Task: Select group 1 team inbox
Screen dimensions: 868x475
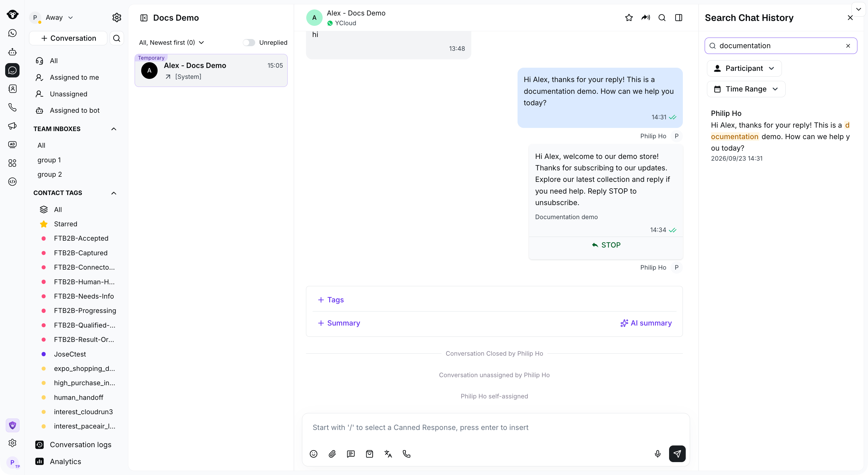Action: (49, 160)
